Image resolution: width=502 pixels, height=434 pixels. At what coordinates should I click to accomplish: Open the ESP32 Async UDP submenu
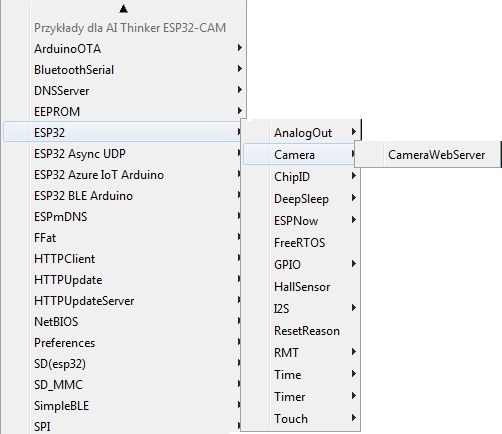tap(122, 154)
